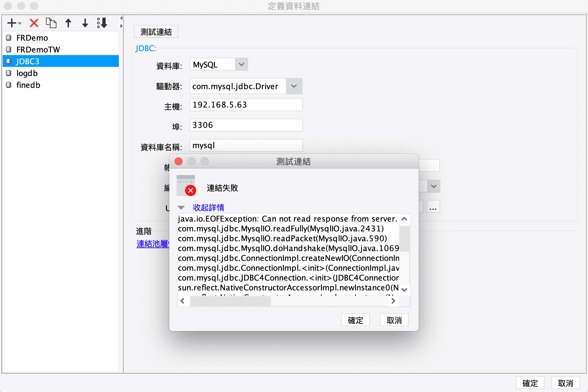Click the ConnectionImpl.createNewIO stack trace line
588x392 pixels.
coord(288,258)
